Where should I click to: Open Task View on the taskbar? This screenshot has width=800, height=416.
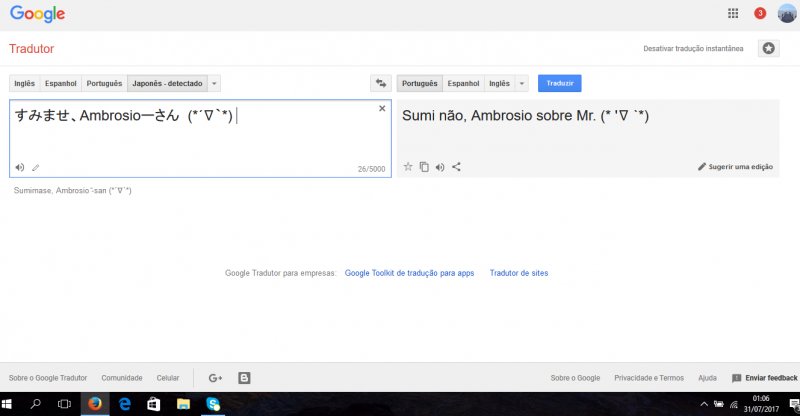[64, 404]
